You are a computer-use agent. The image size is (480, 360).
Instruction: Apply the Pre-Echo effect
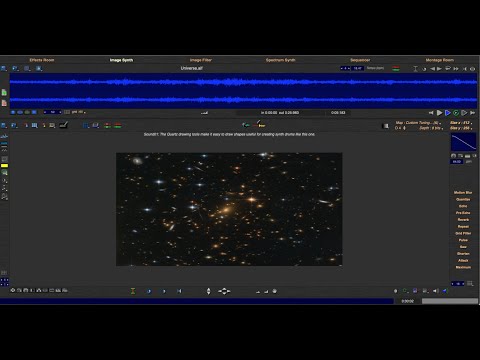(463, 213)
